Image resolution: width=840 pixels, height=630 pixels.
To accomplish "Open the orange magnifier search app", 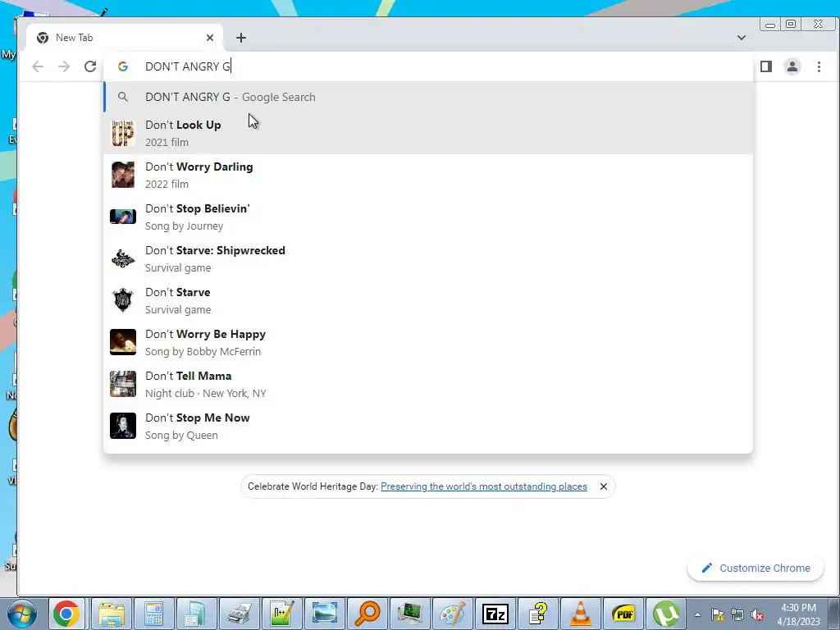I will (367, 614).
